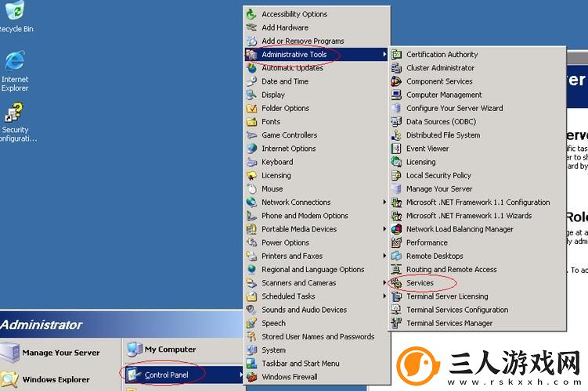Click the Game Controllers icon
The height and width of the screenshot is (391, 588).
click(251, 135)
